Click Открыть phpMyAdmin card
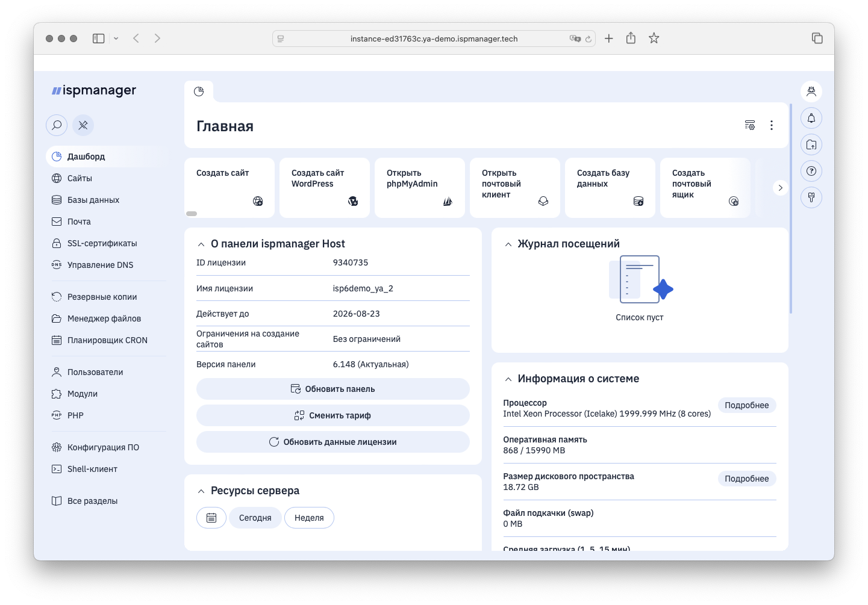Image resolution: width=868 pixels, height=605 pixels. pyautogui.click(x=420, y=188)
